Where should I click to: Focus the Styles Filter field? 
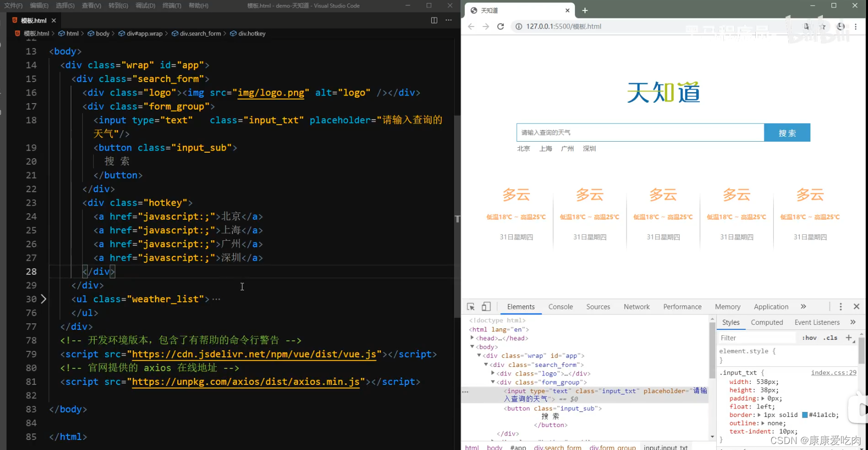point(757,338)
